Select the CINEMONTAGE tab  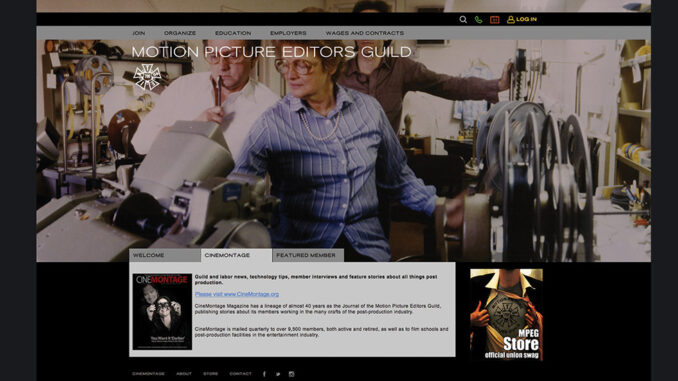237,255
